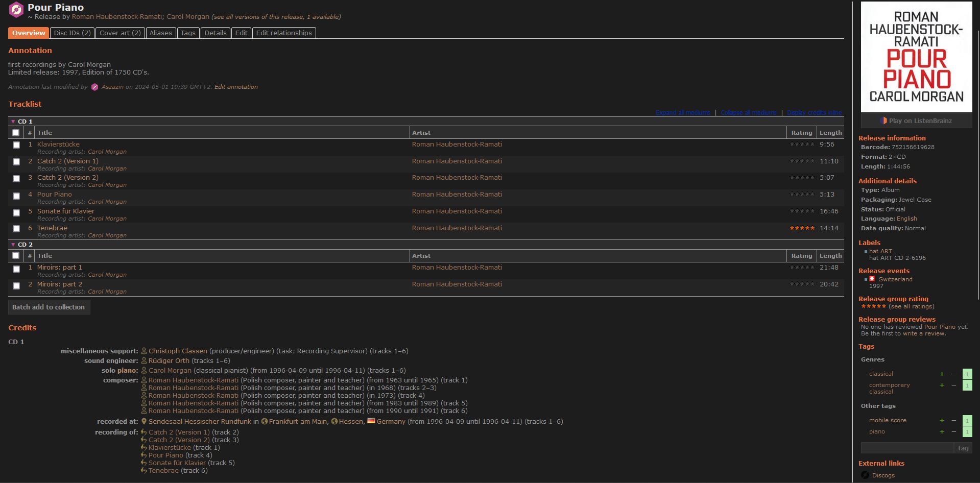The height and width of the screenshot is (483, 980).
Task: Tick the checkbox for Pour Piano track
Action: pyautogui.click(x=16, y=196)
